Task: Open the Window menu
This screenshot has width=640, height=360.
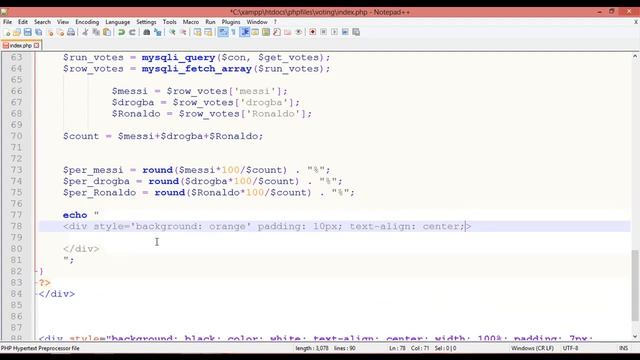Action: tap(257, 22)
